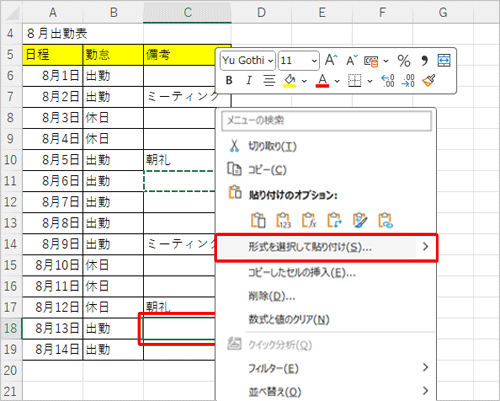Screen dimensions: 500x401
Task: Click the standard Paste option icon
Action: coord(258,220)
